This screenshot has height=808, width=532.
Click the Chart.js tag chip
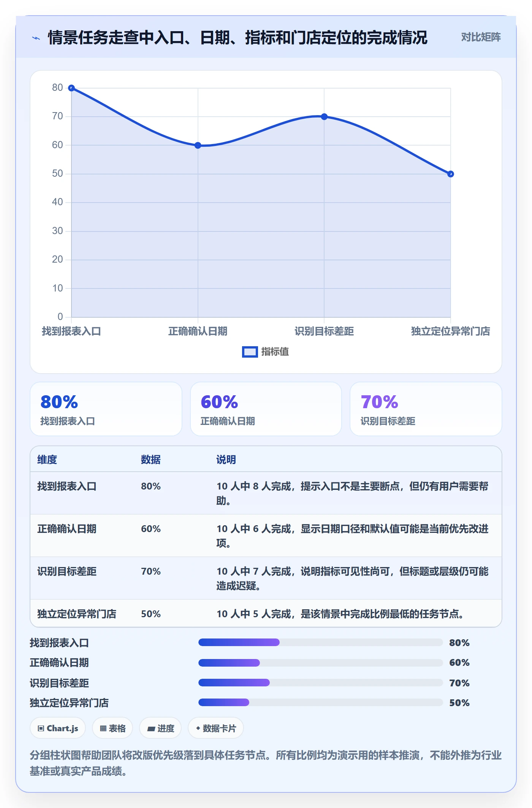[58, 728]
